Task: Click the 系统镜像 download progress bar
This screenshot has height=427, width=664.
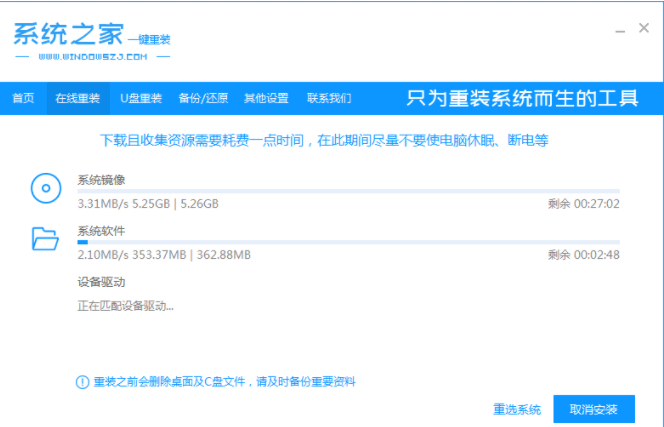Action: 348,191
